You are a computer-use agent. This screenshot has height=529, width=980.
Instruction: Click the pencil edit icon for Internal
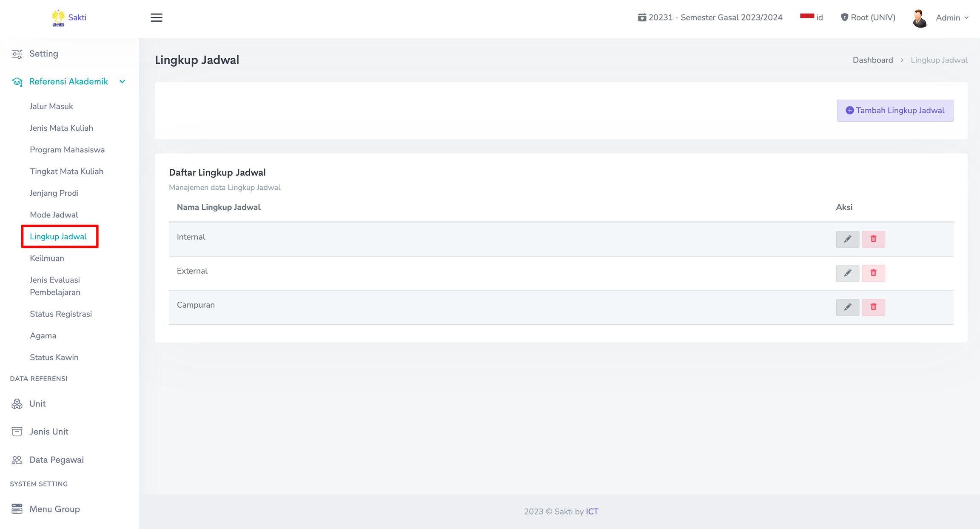(847, 239)
